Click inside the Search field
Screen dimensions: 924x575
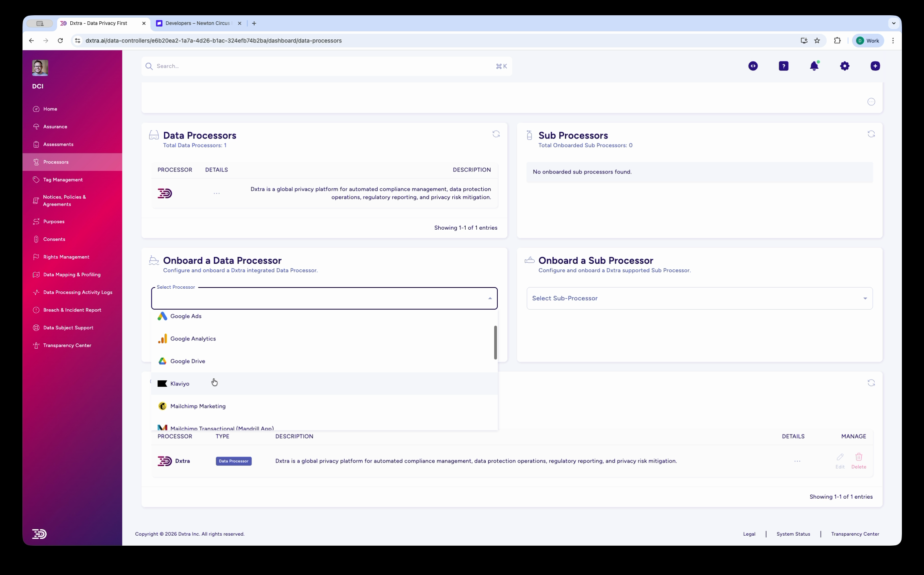pos(281,66)
